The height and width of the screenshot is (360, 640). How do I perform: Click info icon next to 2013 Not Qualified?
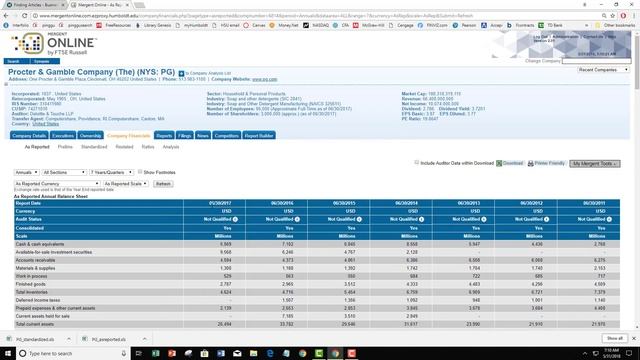(x=484, y=220)
